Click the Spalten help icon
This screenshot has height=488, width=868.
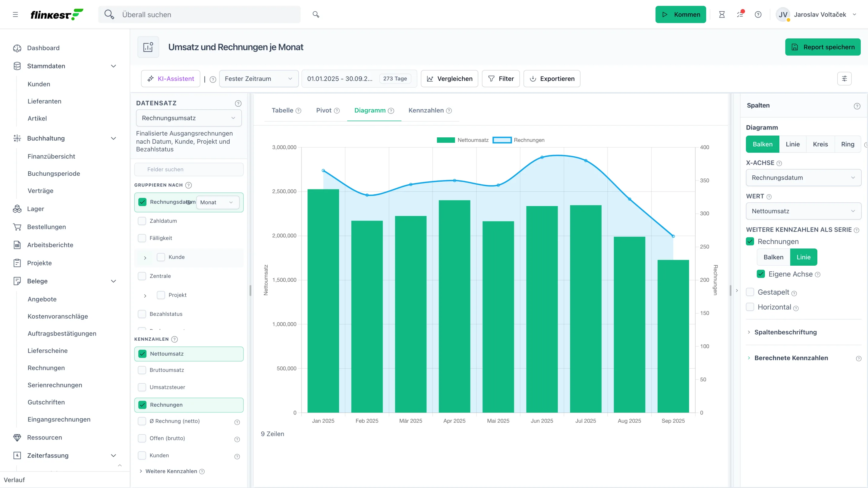point(857,106)
